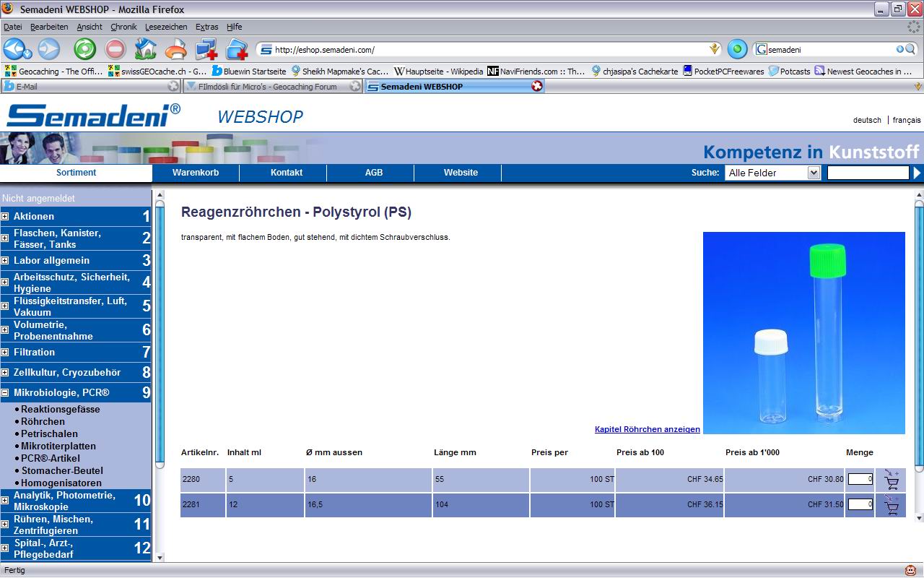Image resolution: width=924 pixels, height=578 pixels.
Task: Open the tab list dropdown arrow
Action: point(918,86)
